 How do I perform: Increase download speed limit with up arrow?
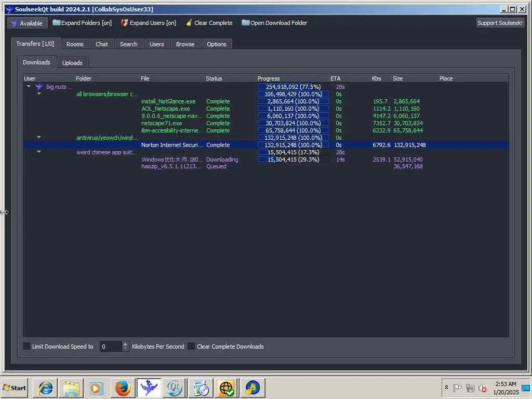pyautogui.click(x=125, y=344)
